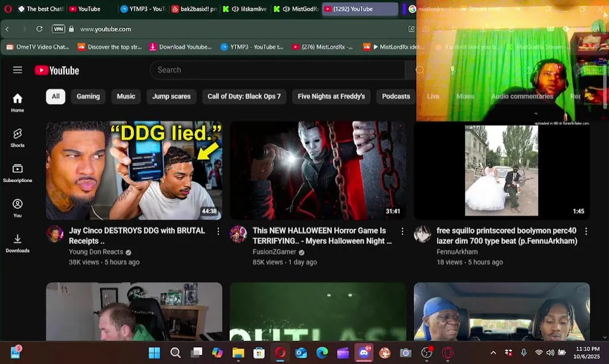This screenshot has width=609, height=364.
Task: Open Download Youtube... bookmark
Action: click(x=181, y=47)
